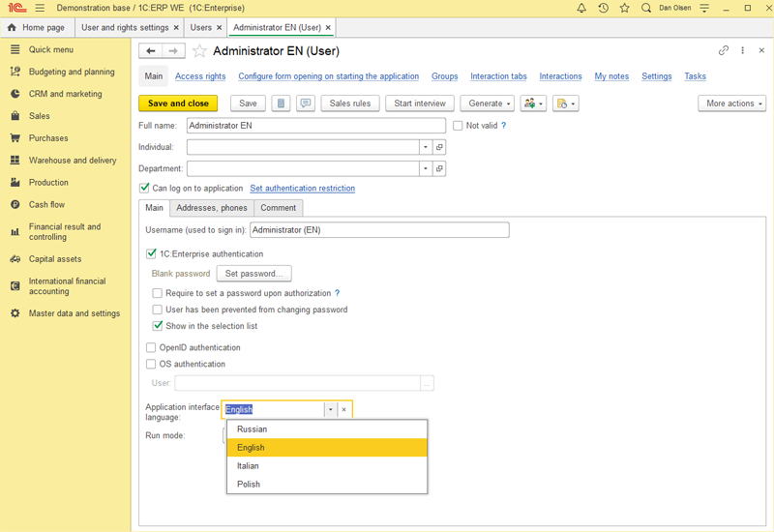Click the report list icon button
This screenshot has height=532, width=774.
coord(281,103)
